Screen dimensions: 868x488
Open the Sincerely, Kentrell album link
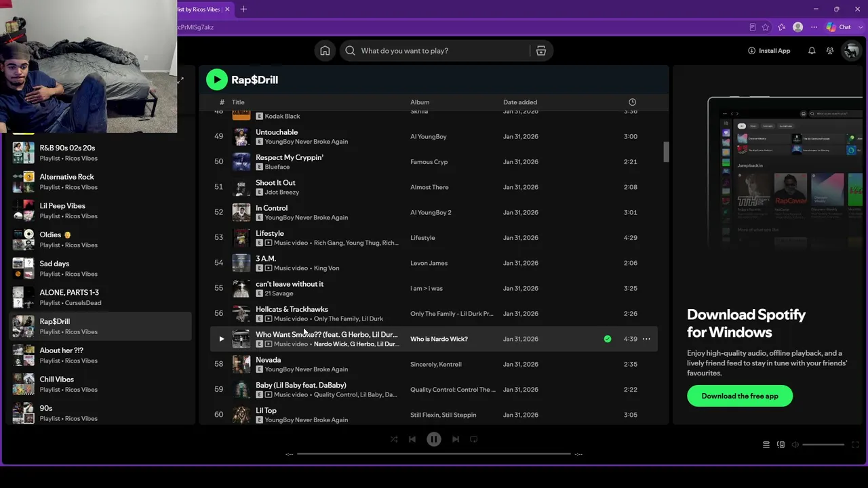(x=436, y=365)
